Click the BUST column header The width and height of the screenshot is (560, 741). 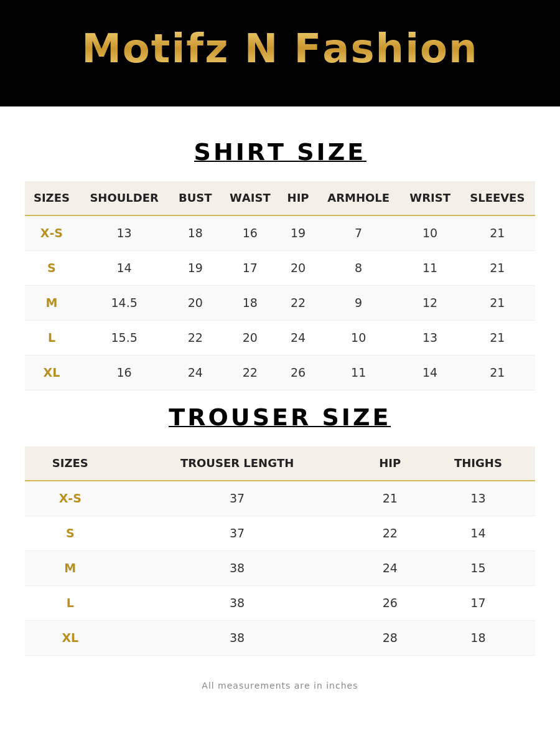pos(195,198)
